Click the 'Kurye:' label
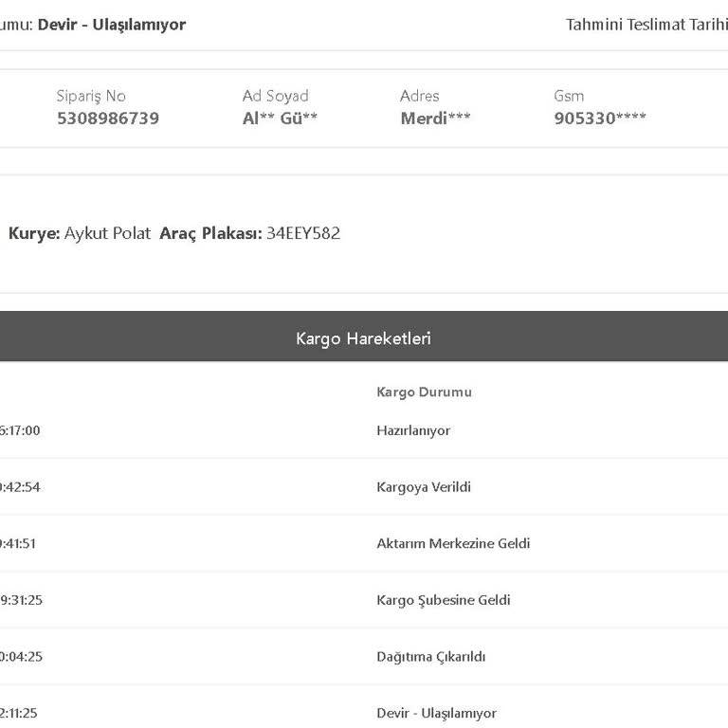 34,233
